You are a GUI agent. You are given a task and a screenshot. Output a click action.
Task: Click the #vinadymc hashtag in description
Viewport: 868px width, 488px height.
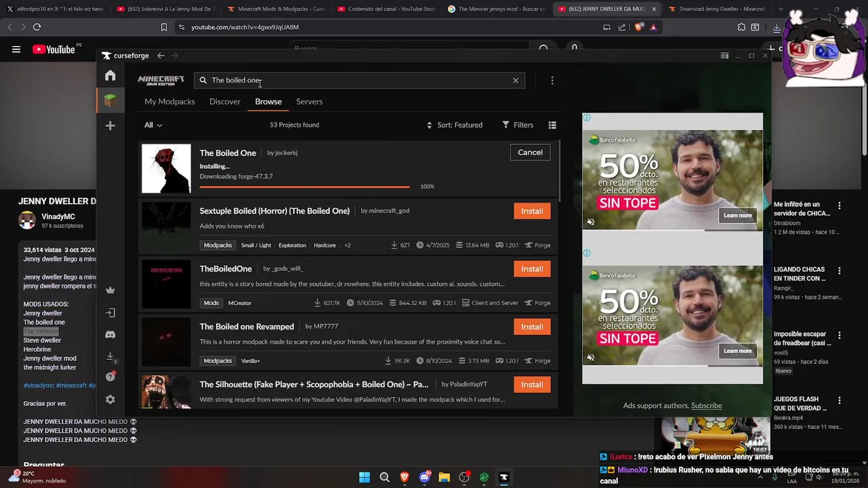pos(39,386)
